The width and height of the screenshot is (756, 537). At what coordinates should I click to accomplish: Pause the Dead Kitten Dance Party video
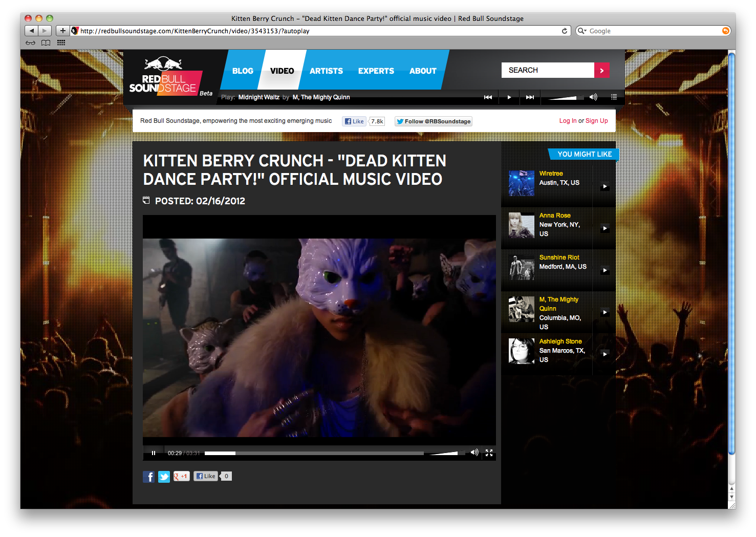click(x=154, y=453)
